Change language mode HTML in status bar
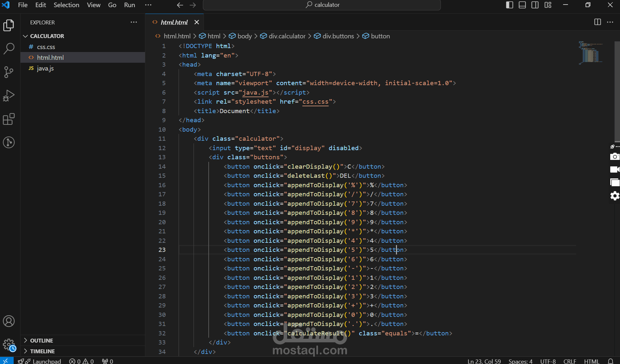The height and width of the screenshot is (364, 620). pyautogui.click(x=591, y=361)
